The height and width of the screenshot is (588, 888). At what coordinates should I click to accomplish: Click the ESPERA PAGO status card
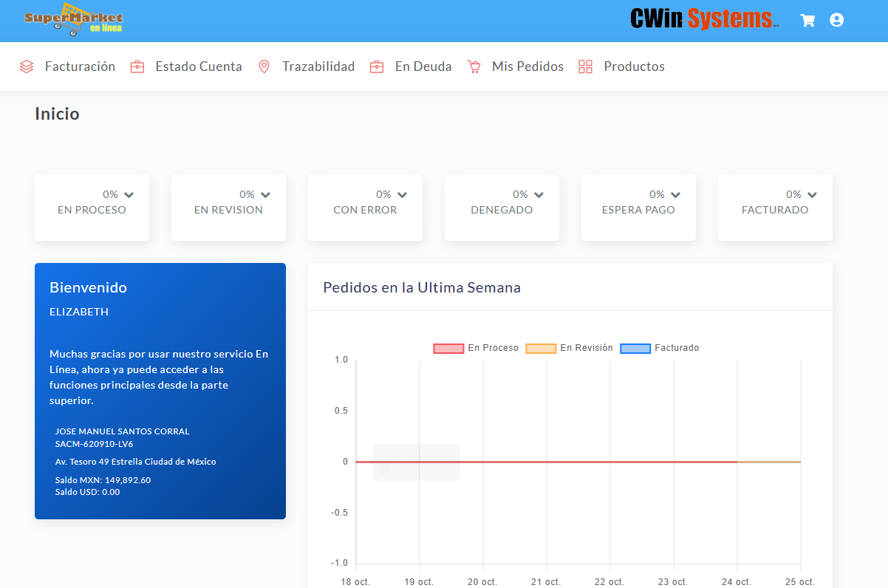click(638, 207)
